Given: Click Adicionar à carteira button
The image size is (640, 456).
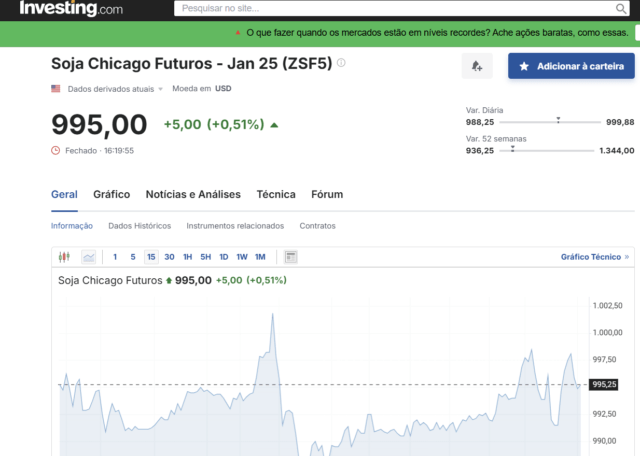Looking at the screenshot, I should 571,66.
